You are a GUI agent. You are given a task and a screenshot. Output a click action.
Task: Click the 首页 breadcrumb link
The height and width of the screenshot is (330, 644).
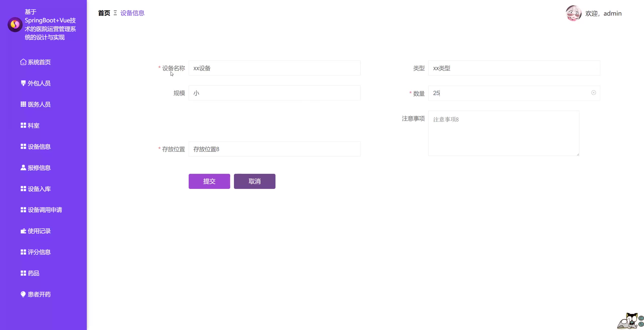[x=104, y=13]
